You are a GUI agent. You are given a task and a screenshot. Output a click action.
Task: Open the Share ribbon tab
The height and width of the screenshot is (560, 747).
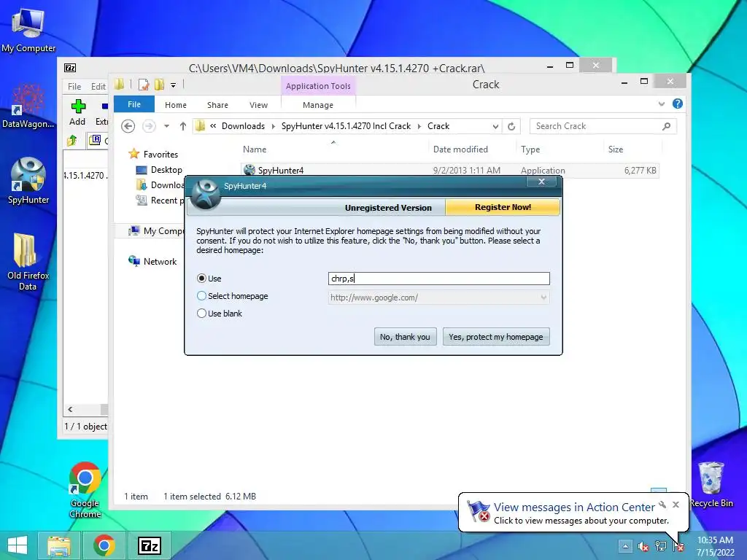coord(217,105)
